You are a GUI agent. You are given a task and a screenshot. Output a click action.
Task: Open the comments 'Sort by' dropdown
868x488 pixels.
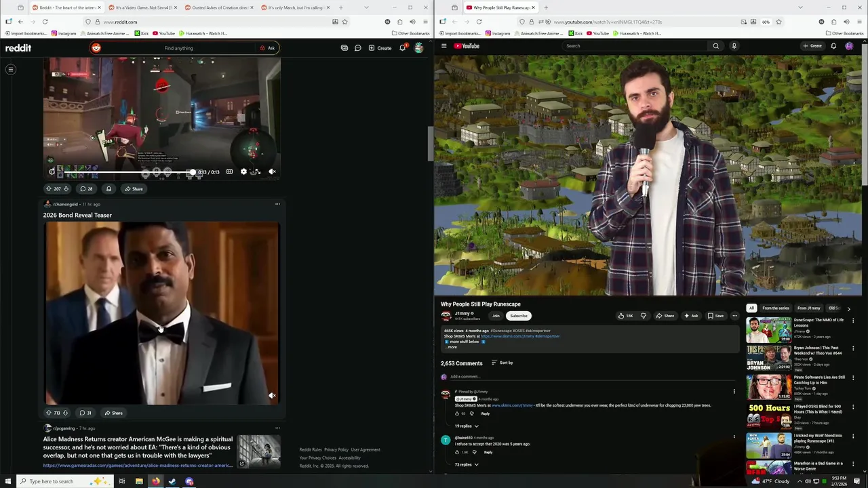coord(502,363)
